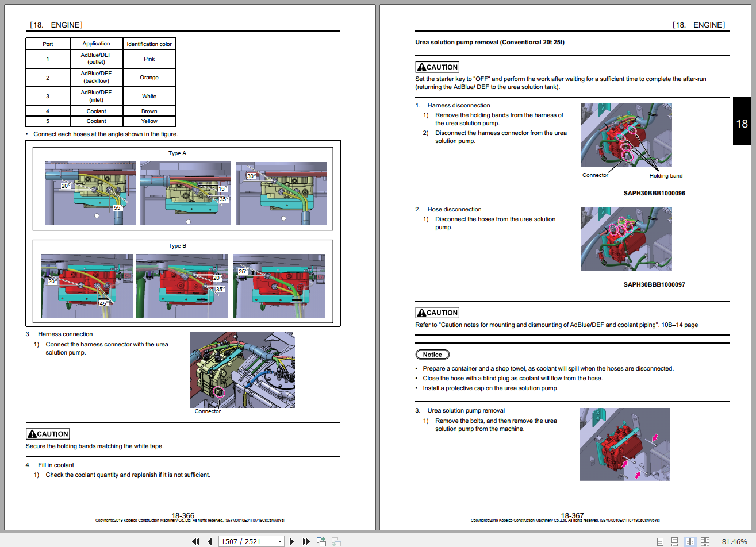The height and width of the screenshot is (547, 756).
Task: Click the '[18. ENGINE]' header on the left page
Action: coord(56,25)
